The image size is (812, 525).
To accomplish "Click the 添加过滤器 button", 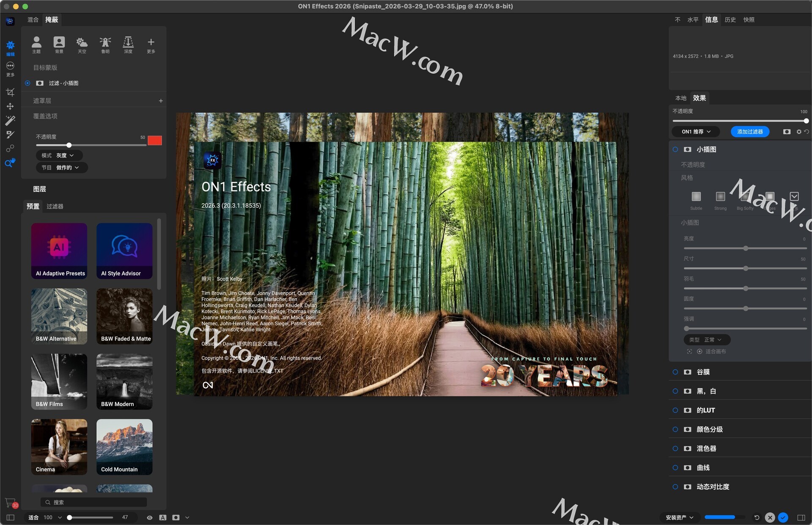I will coord(749,132).
